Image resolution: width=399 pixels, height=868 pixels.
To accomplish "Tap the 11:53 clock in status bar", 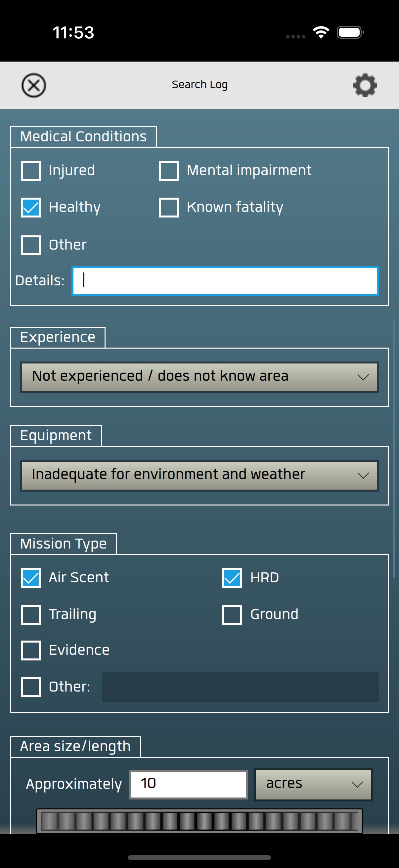I will [73, 33].
